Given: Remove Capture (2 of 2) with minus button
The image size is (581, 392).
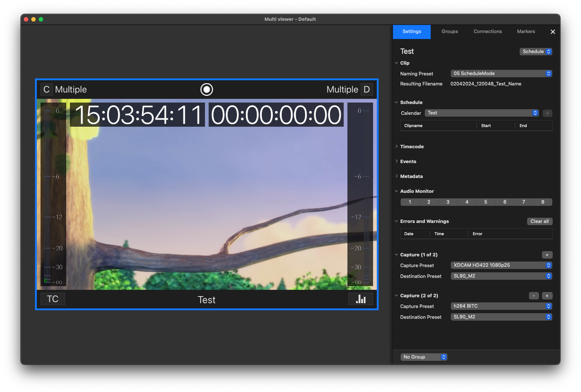Looking at the screenshot, I should coord(534,296).
